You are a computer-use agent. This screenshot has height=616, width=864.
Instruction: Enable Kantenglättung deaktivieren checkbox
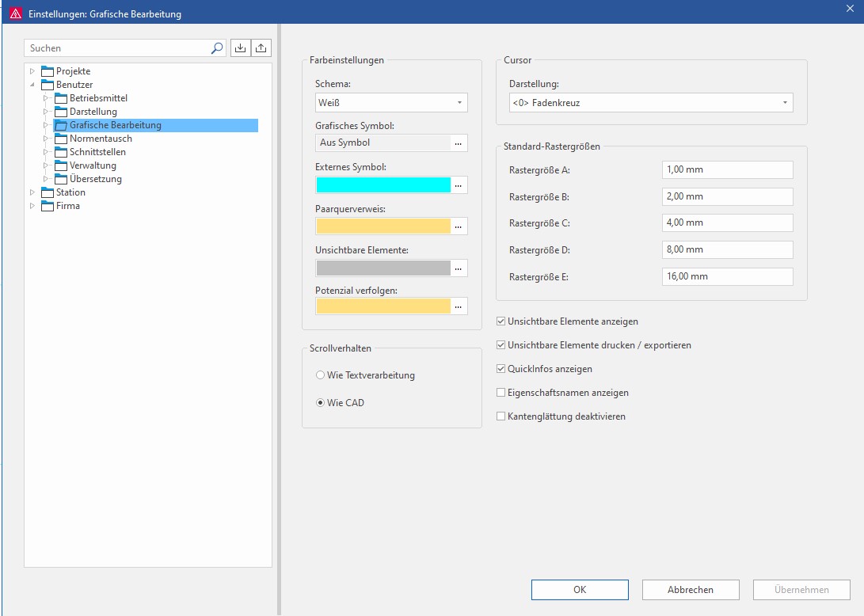(501, 416)
